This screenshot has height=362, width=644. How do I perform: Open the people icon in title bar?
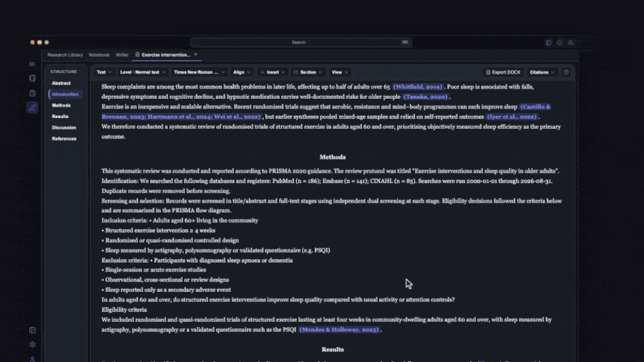[x=570, y=42]
